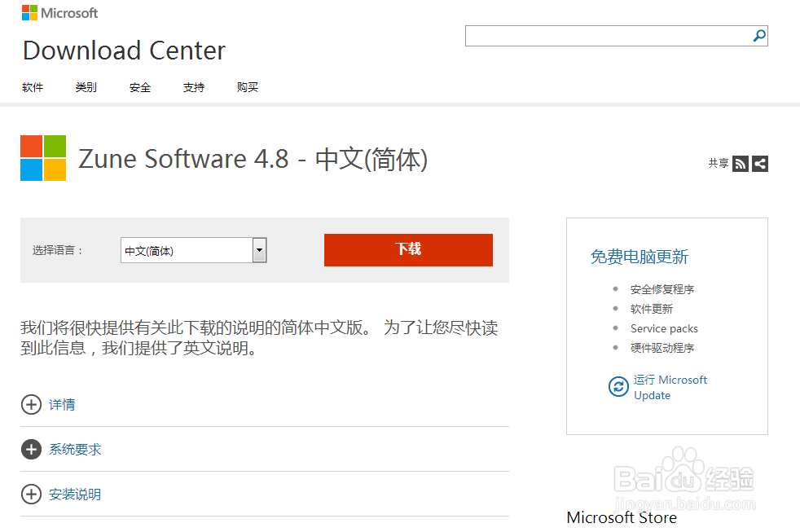This screenshot has width=800, height=532.
Task: Click the search magnifier icon
Action: coord(758,36)
